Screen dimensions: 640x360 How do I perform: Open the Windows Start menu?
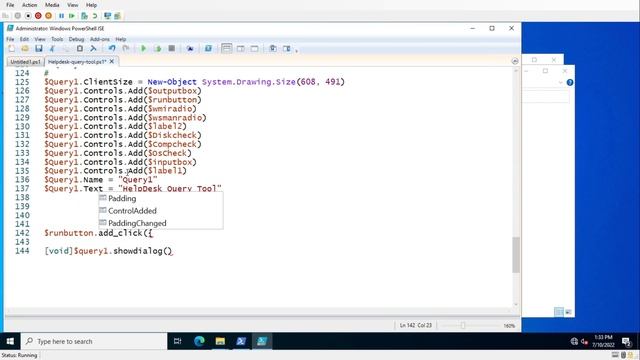[10, 341]
